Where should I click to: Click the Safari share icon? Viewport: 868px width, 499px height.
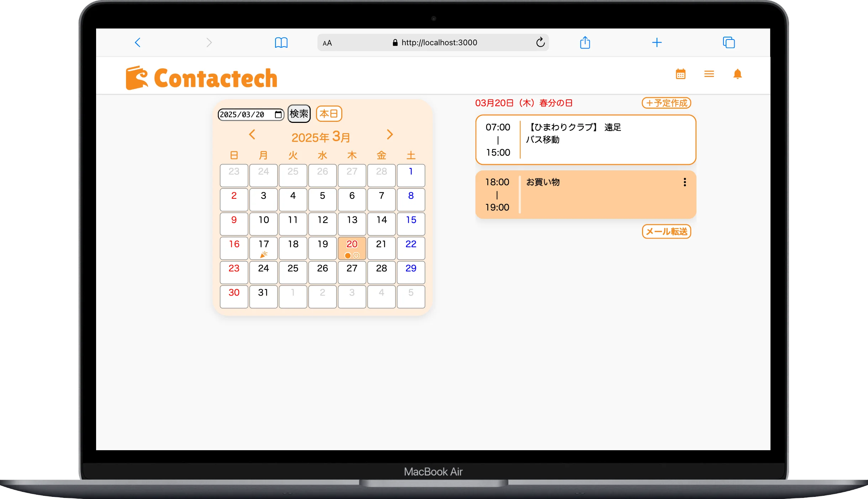(x=585, y=43)
